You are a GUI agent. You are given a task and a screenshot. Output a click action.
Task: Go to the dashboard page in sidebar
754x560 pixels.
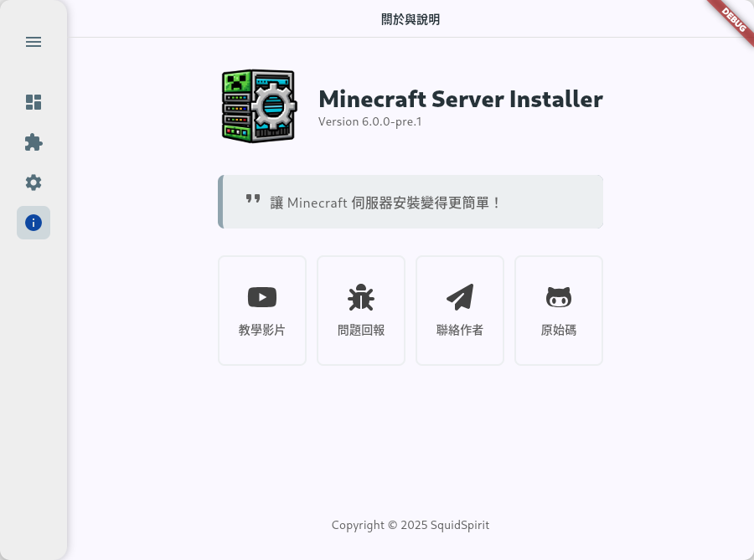click(34, 102)
